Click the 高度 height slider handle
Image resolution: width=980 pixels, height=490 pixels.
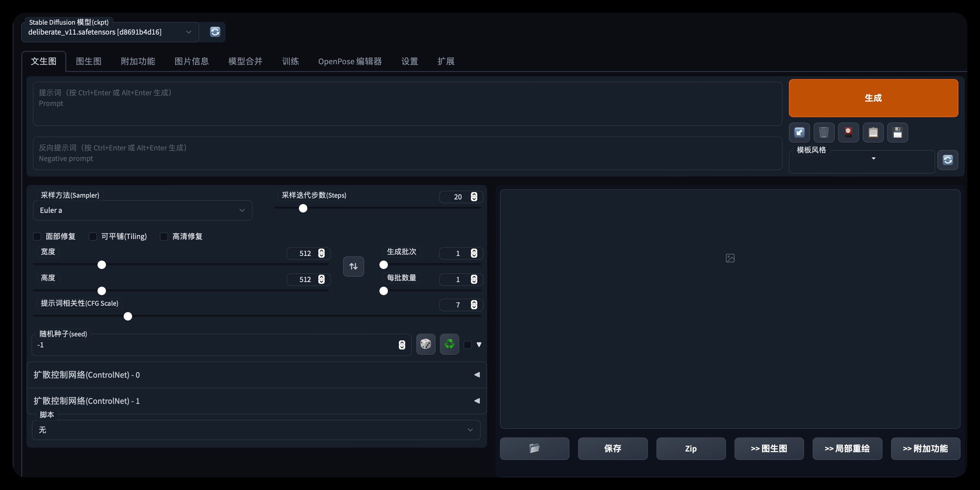pos(102,291)
